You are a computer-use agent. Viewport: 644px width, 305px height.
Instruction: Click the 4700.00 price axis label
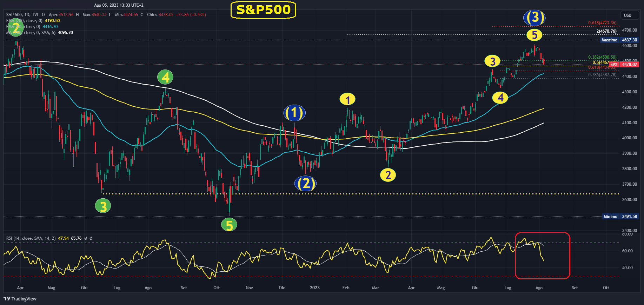[x=629, y=30]
